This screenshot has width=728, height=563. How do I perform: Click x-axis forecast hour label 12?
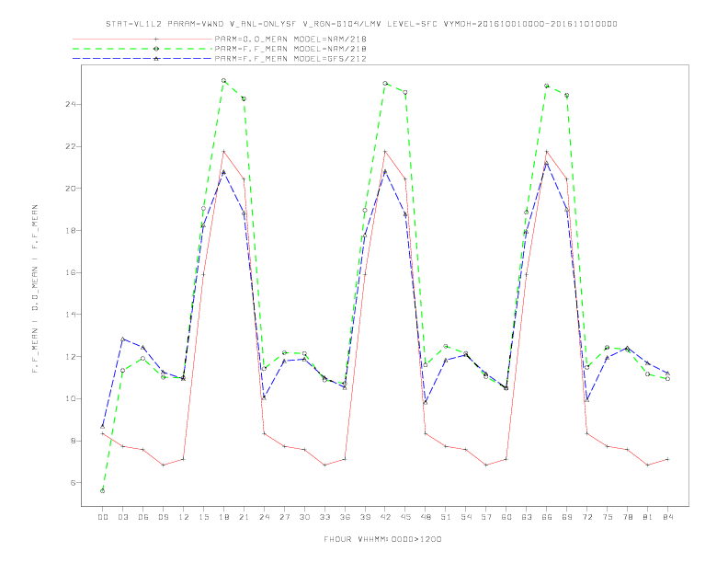pos(184,517)
